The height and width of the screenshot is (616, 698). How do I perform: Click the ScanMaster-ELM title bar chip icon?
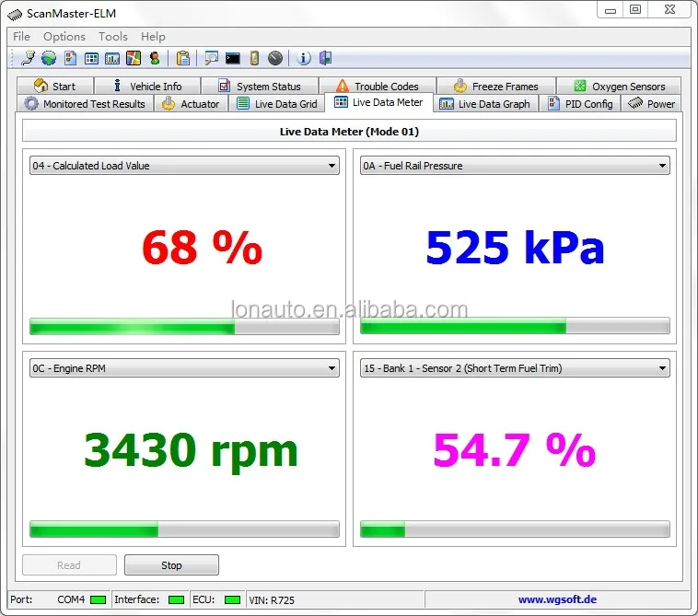pos(15,15)
